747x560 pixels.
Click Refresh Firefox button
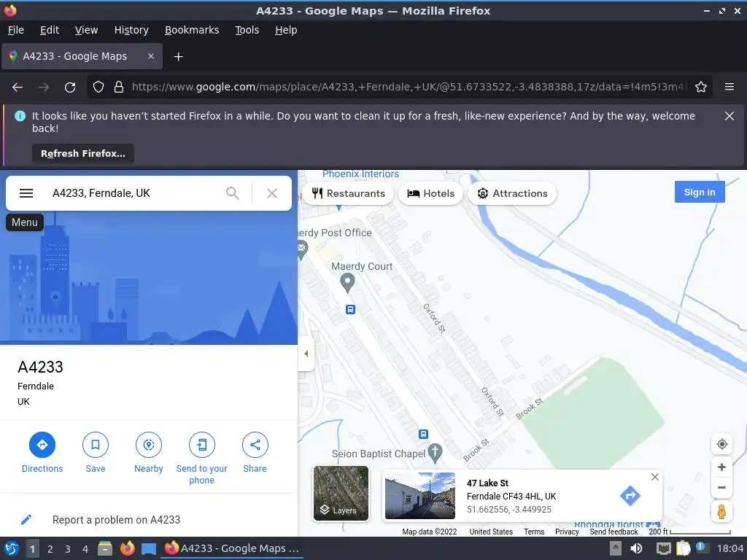pyautogui.click(x=83, y=153)
